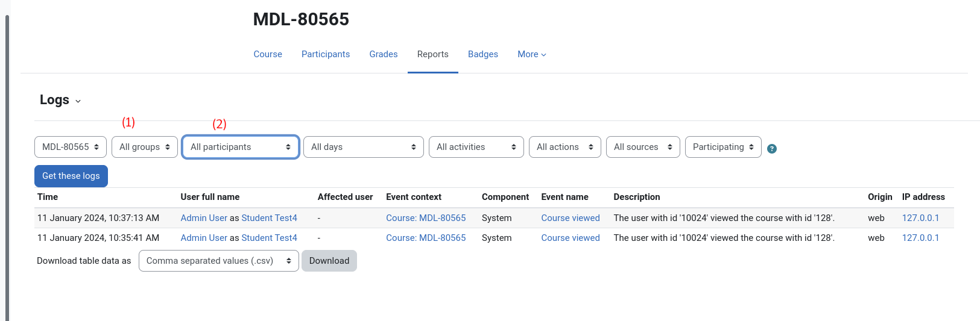This screenshot has width=980, height=321.
Task: Open the Participating dropdown
Action: [x=723, y=147]
